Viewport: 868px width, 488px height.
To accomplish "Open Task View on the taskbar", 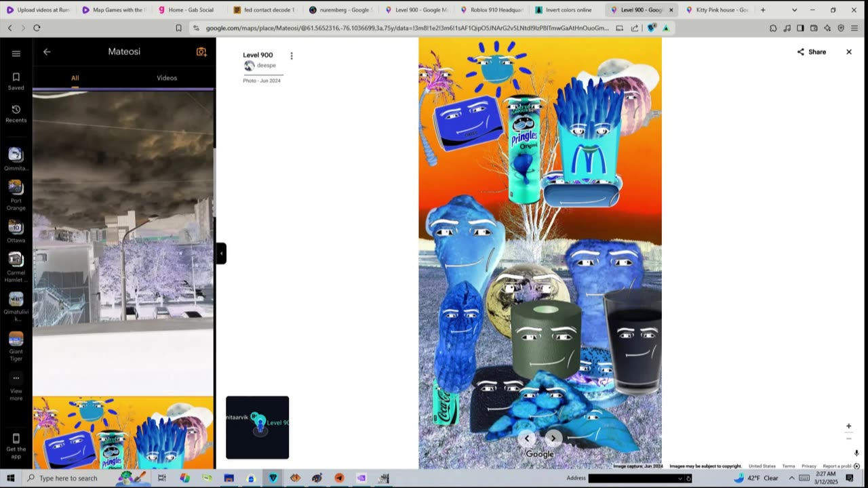I will click(x=161, y=478).
